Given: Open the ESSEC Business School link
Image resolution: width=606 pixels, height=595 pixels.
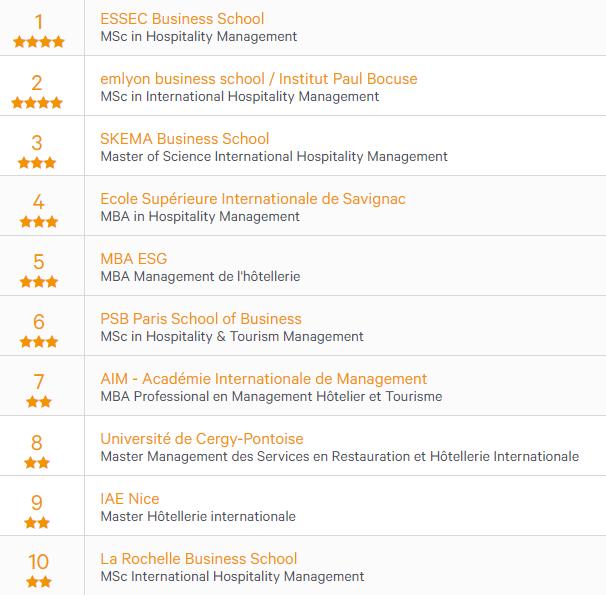Looking at the screenshot, I should [182, 19].
